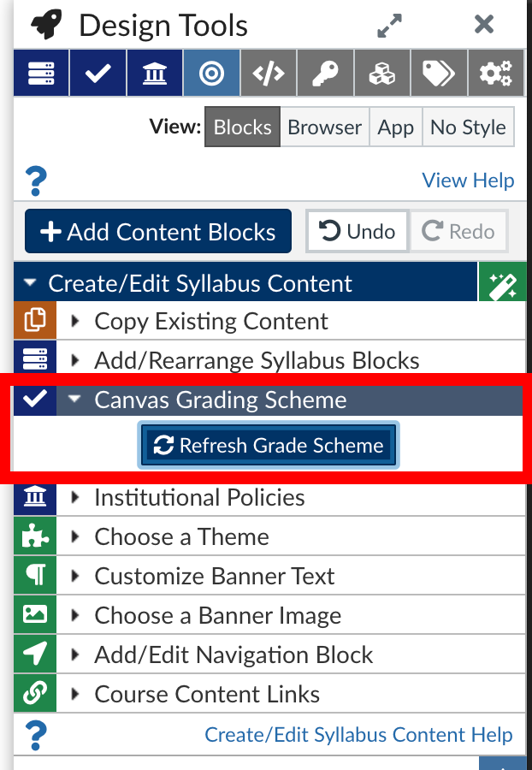Click Add Content Blocks button
The width and height of the screenshot is (532, 770).
click(157, 230)
